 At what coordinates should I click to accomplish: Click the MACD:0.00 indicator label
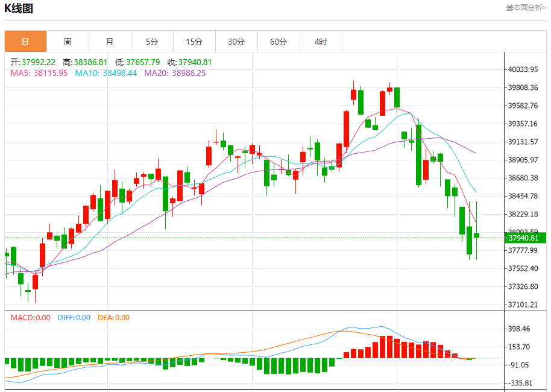[31, 318]
